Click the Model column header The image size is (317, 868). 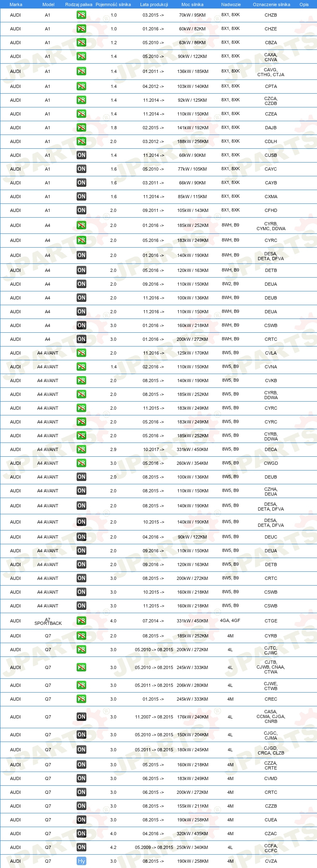(x=48, y=4)
